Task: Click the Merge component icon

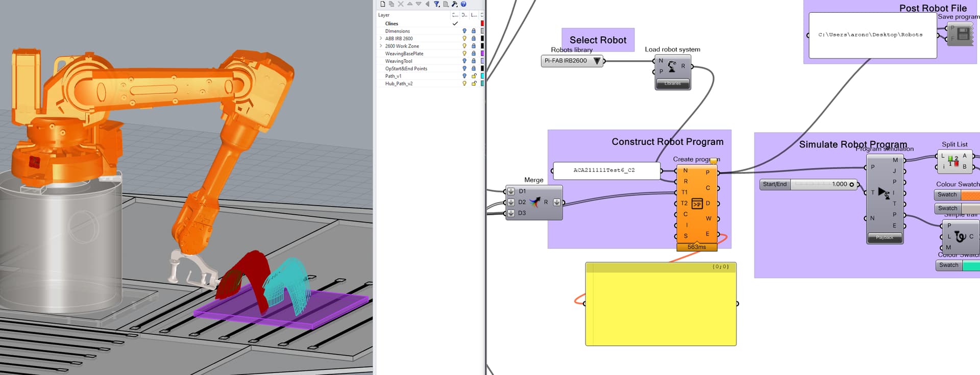Action: tap(534, 203)
